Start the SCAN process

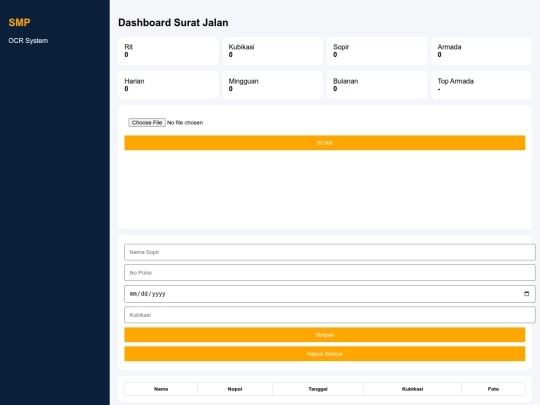point(324,143)
